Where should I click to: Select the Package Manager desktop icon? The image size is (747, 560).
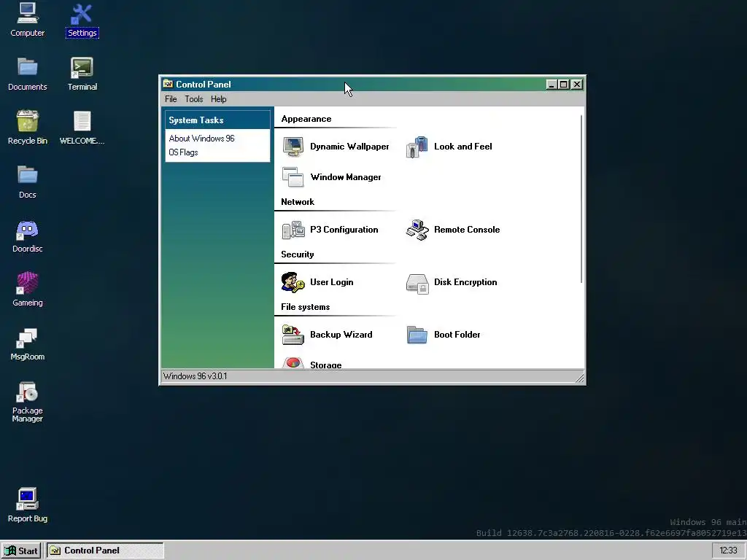[27, 402]
